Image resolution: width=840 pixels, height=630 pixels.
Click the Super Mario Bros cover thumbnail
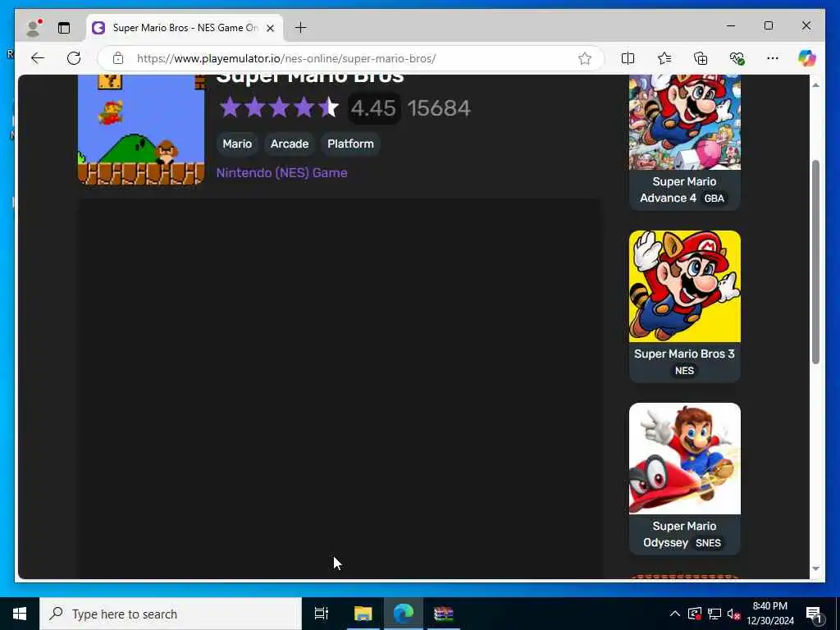coord(141,130)
